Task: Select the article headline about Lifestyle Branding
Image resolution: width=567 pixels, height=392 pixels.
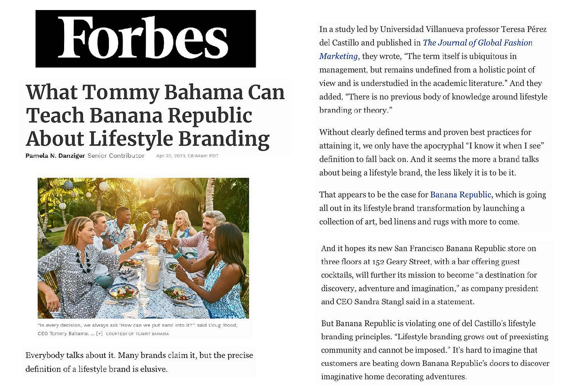Action: point(155,115)
